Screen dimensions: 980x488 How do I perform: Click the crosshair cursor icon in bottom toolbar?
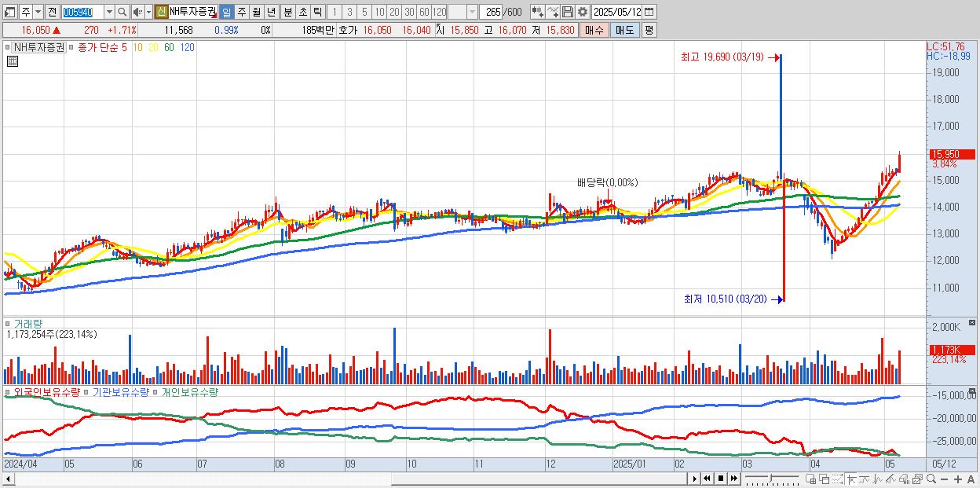850,479
